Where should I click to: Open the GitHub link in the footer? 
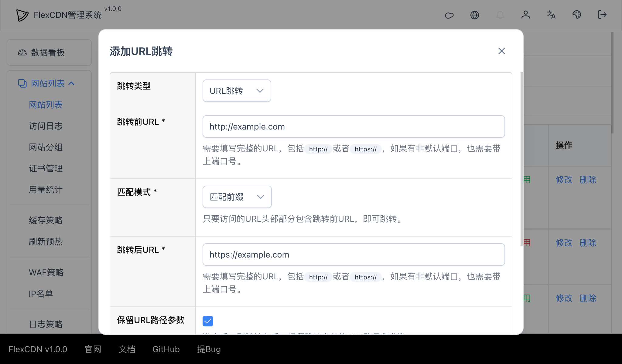tap(166, 349)
